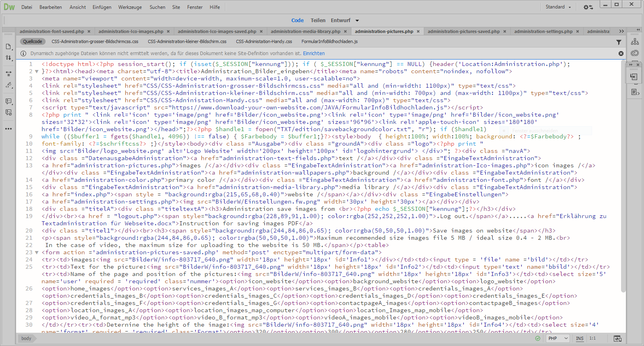The image size is (644, 346).
Task: Switch to administration-Ico-images.php tab
Action: point(131,31)
